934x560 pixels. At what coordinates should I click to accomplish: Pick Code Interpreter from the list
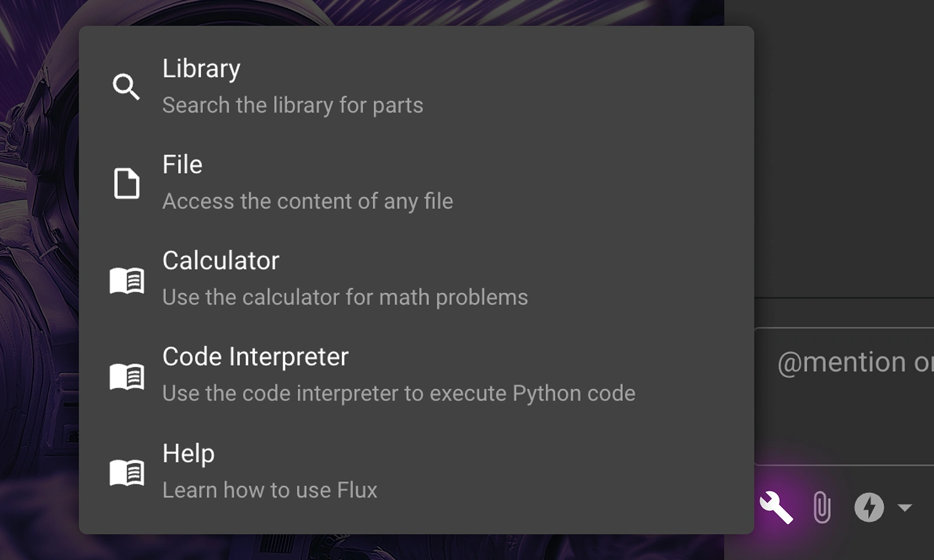[x=255, y=357]
